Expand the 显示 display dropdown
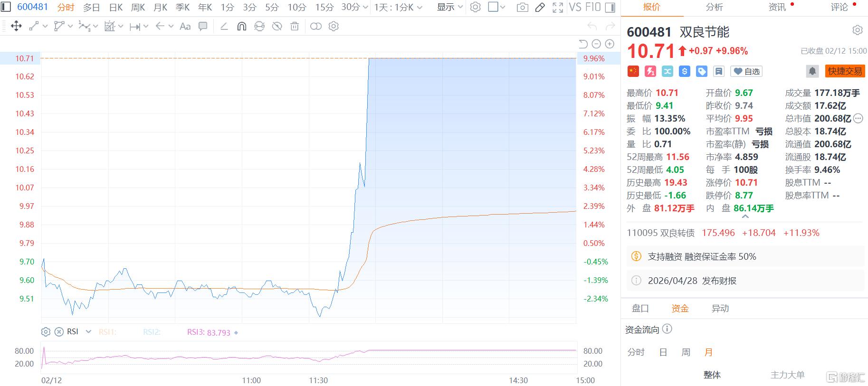Screen dimensions: 868x386 click(450, 7)
